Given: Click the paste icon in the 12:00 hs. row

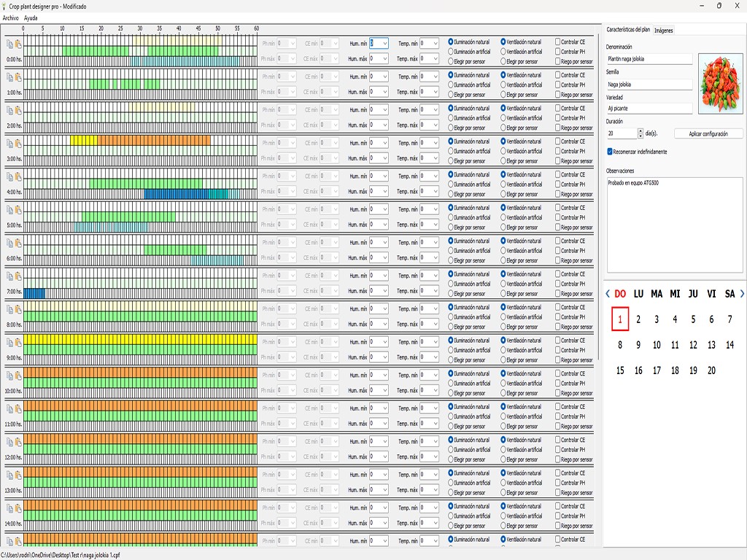Looking at the screenshot, I should pyautogui.click(x=18, y=442).
